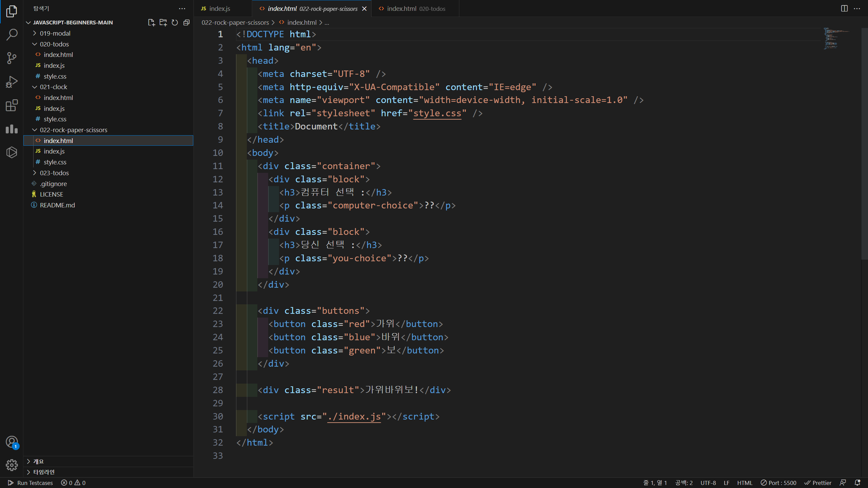Screen dimensions: 868x488
Task: Expand the 019-modal folder
Action: click(55, 33)
